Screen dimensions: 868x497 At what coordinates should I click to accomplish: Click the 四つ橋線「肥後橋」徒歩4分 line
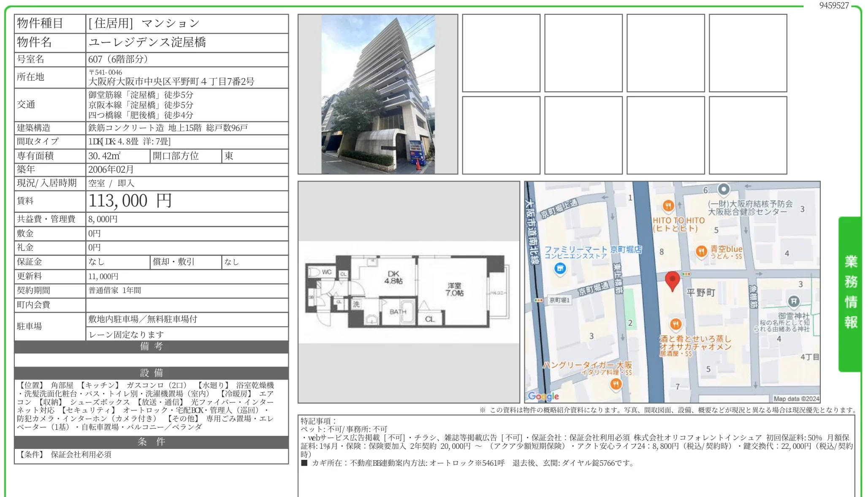tap(141, 115)
